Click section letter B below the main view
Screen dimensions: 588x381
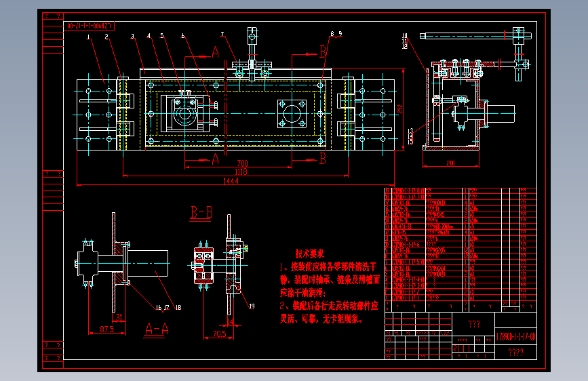pyautogui.click(x=323, y=159)
